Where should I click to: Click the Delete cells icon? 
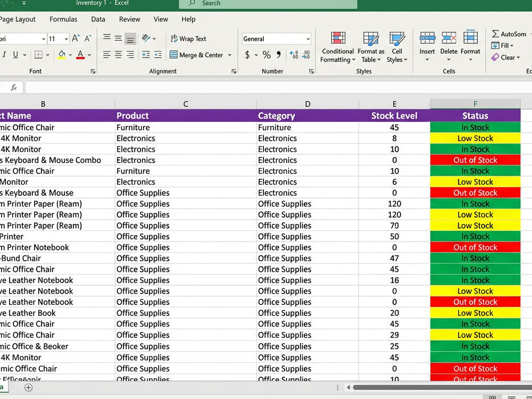point(449,38)
